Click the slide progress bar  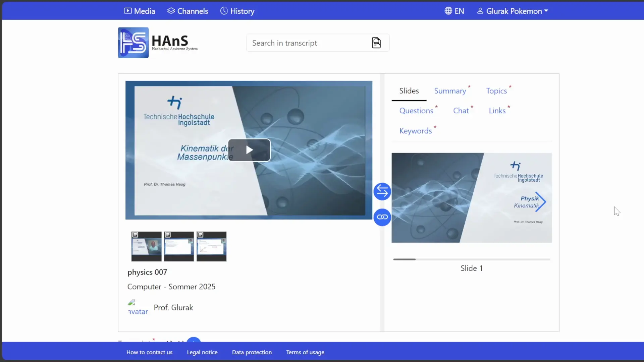click(471, 259)
